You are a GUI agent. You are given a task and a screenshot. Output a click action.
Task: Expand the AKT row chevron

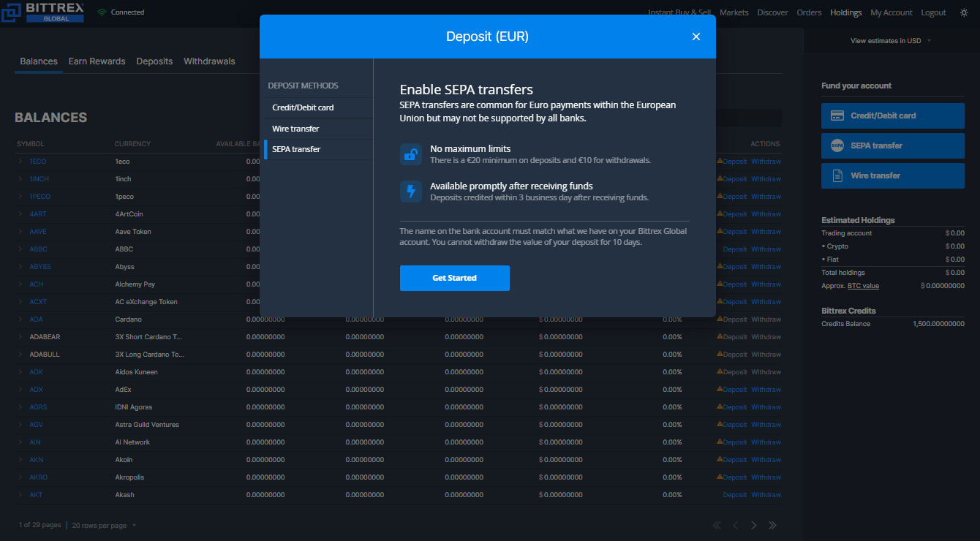20,495
